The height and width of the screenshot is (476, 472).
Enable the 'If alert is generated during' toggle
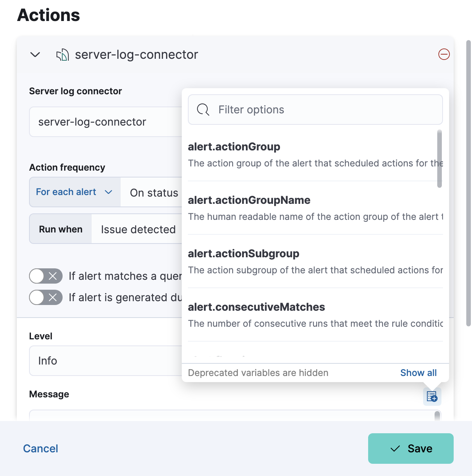click(x=46, y=297)
